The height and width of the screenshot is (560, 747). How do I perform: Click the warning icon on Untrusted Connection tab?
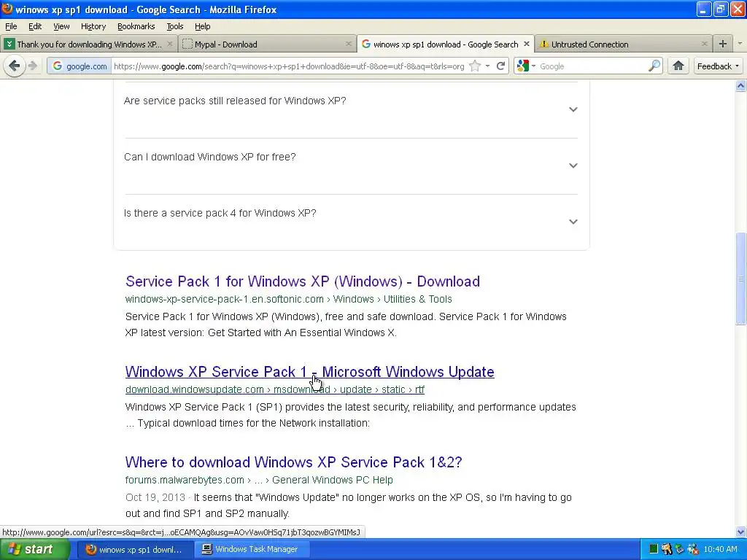click(543, 44)
